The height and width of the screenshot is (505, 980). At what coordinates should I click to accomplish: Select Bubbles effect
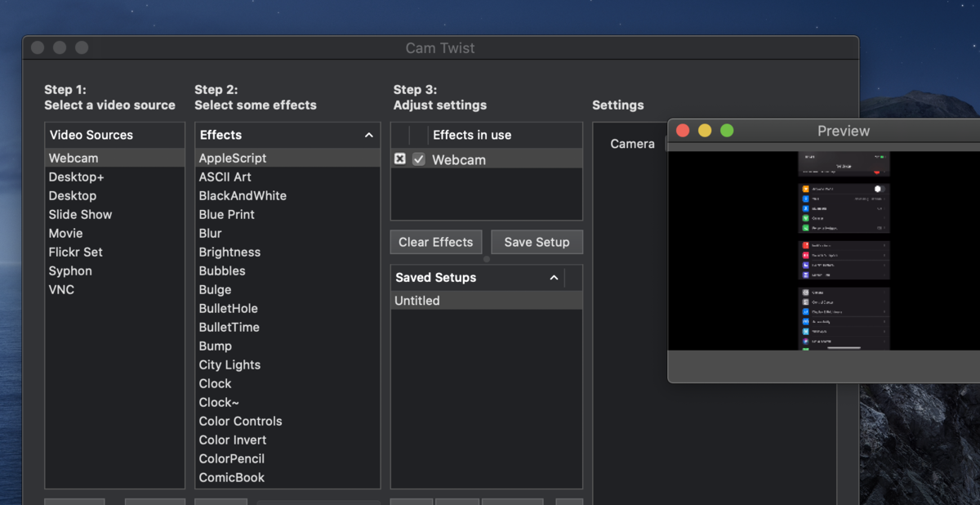(x=287, y=270)
